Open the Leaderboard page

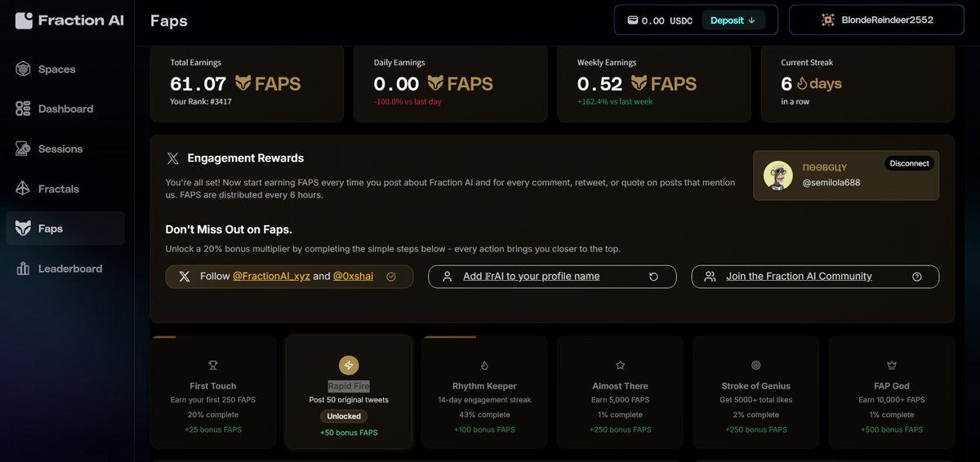[x=65, y=269]
